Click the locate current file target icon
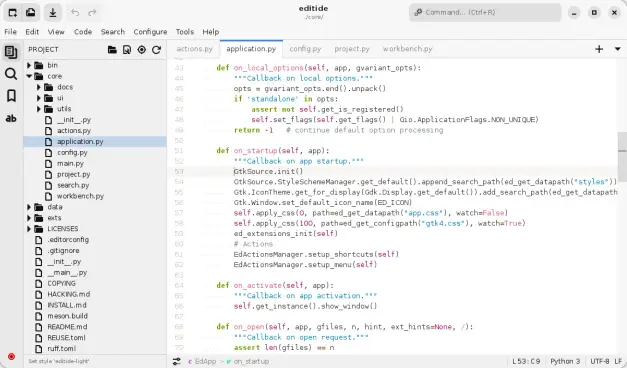 tap(142, 50)
